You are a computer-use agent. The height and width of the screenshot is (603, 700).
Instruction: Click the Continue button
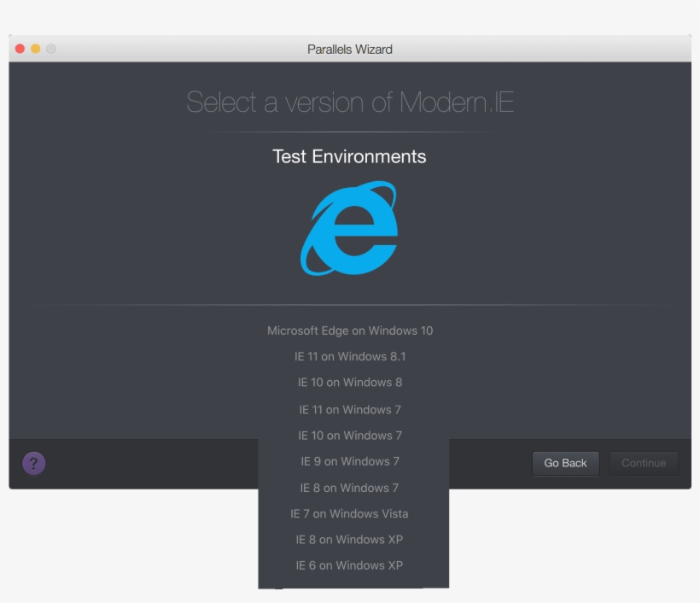click(644, 463)
